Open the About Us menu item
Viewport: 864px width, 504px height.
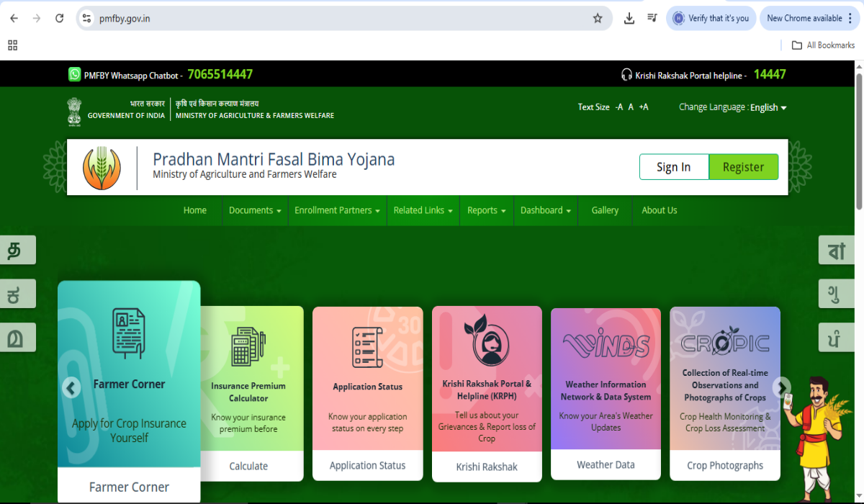(x=660, y=210)
